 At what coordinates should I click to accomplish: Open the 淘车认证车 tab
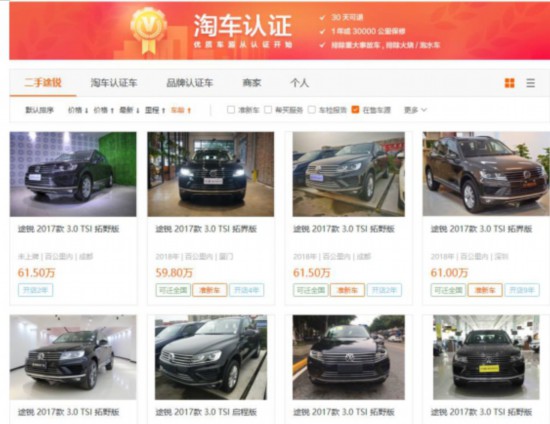tap(114, 83)
